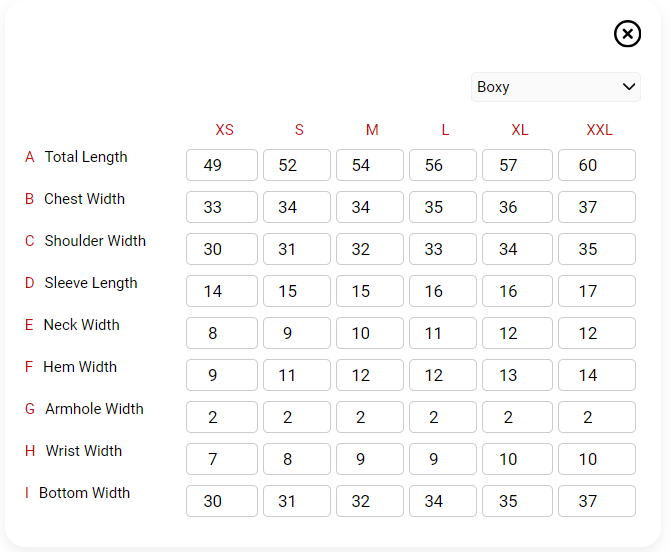Select the M Hem Width field showing 12

(x=370, y=375)
